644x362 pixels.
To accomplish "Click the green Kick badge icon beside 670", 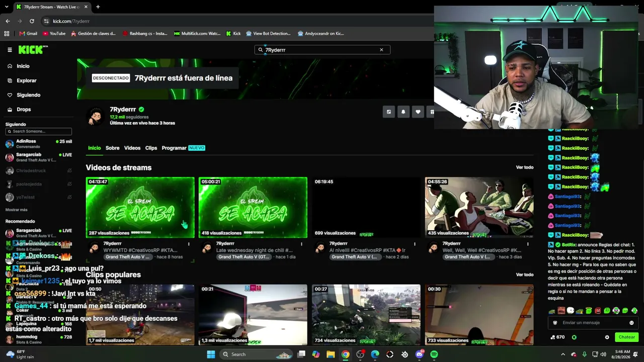I will (574, 337).
